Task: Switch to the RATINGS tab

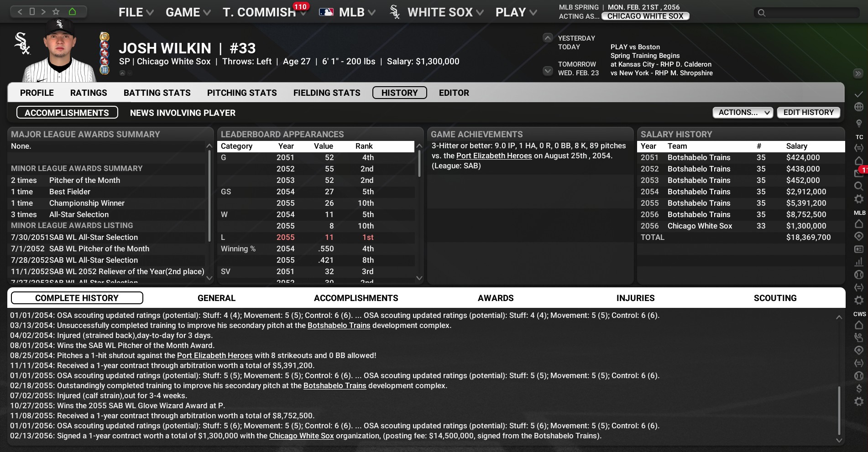Action: click(89, 93)
